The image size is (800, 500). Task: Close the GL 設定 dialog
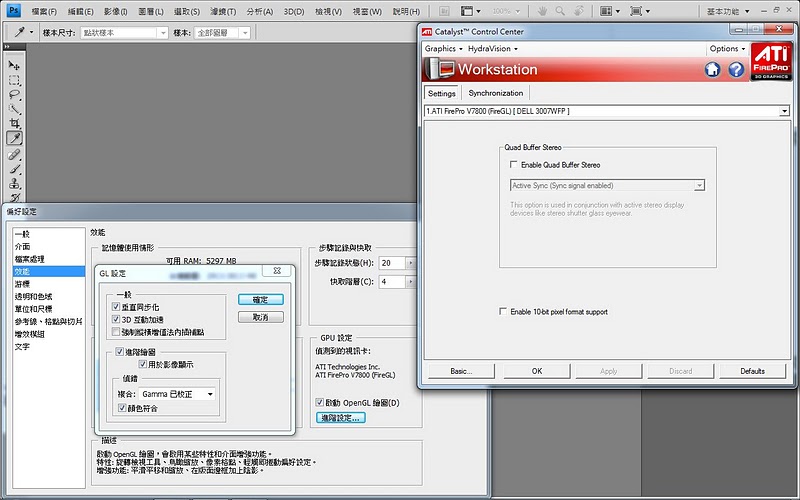pyautogui.click(x=277, y=271)
